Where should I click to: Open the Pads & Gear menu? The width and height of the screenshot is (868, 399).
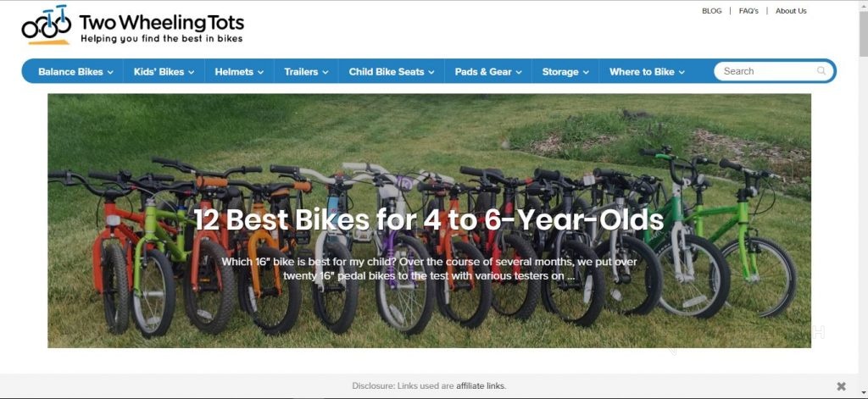[488, 71]
